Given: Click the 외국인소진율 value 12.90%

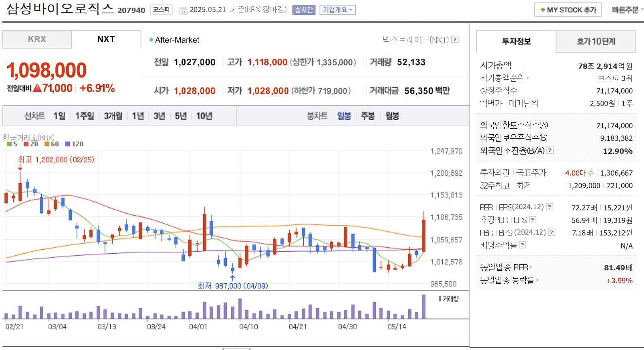Looking at the screenshot, I should coord(618,151).
